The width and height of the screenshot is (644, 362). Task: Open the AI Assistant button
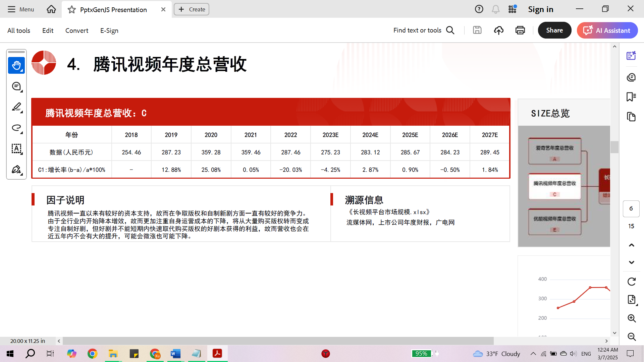[607, 30]
